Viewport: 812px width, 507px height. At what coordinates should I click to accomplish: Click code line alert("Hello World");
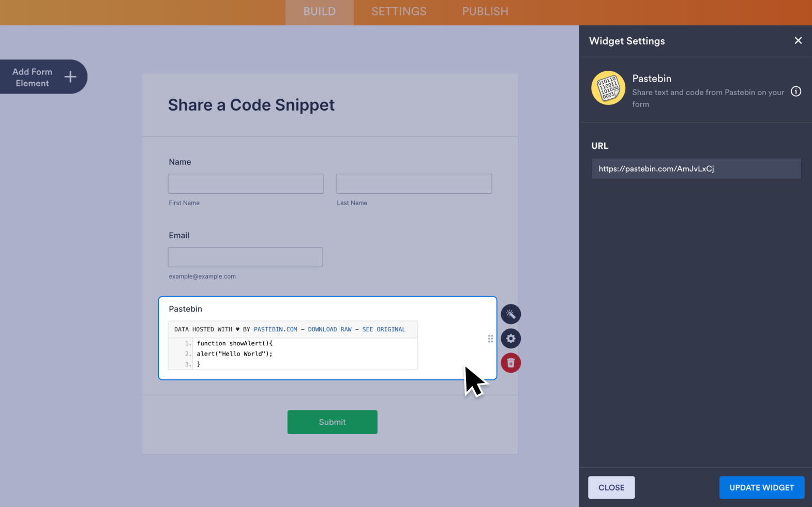click(234, 354)
